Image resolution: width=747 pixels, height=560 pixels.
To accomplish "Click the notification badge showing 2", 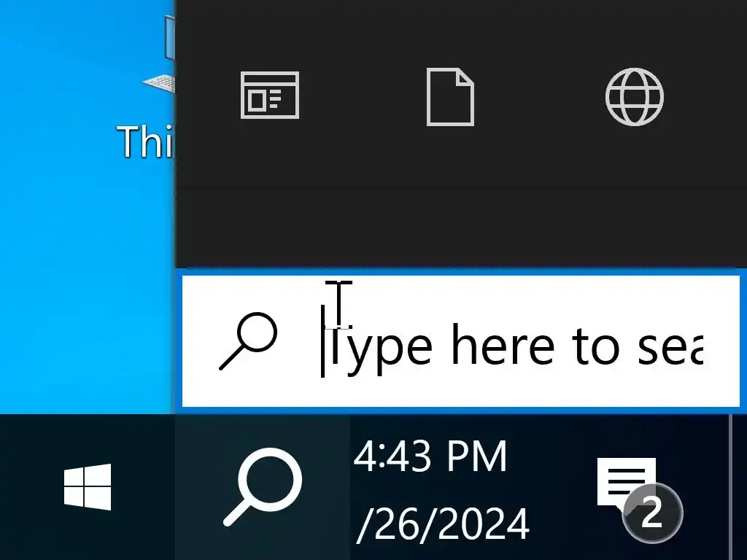I will tap(653, 513).
